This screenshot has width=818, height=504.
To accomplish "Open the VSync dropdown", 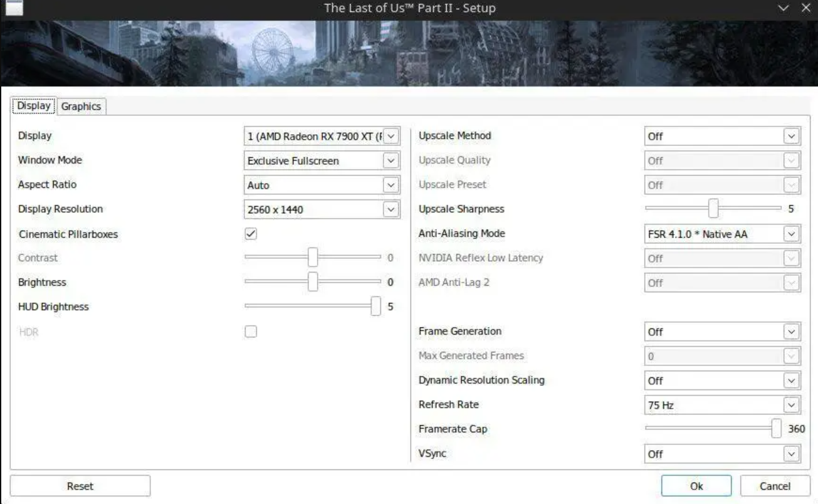I will click(722, 454).
